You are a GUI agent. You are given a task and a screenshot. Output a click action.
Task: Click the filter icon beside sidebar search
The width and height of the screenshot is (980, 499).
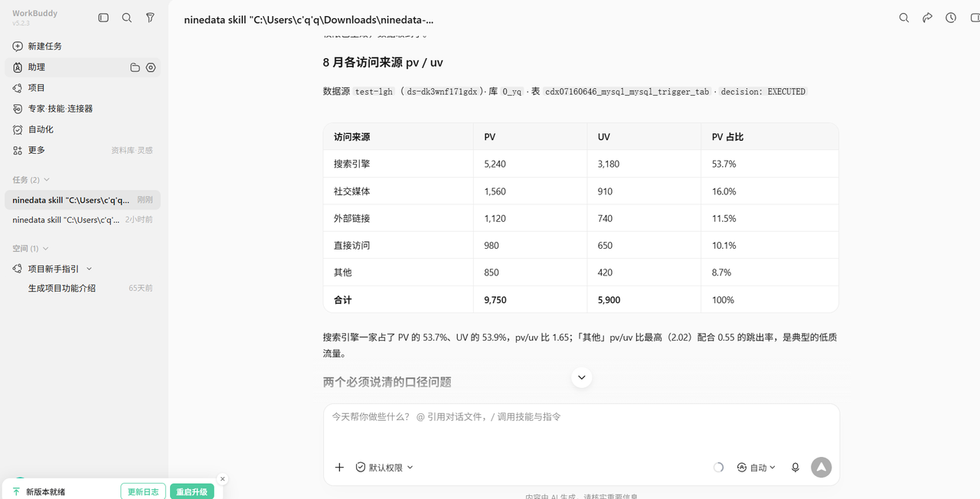150,18
